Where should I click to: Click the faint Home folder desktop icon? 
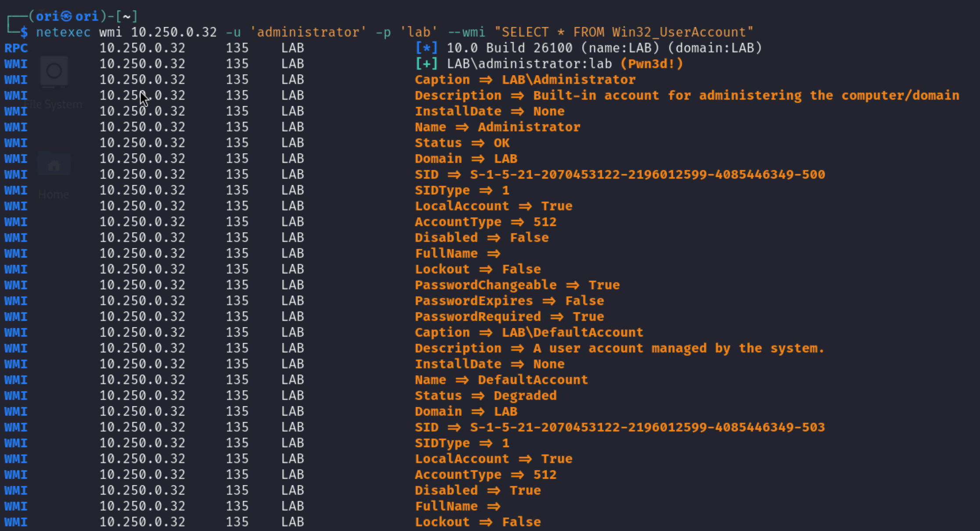(x=54, y=165)
